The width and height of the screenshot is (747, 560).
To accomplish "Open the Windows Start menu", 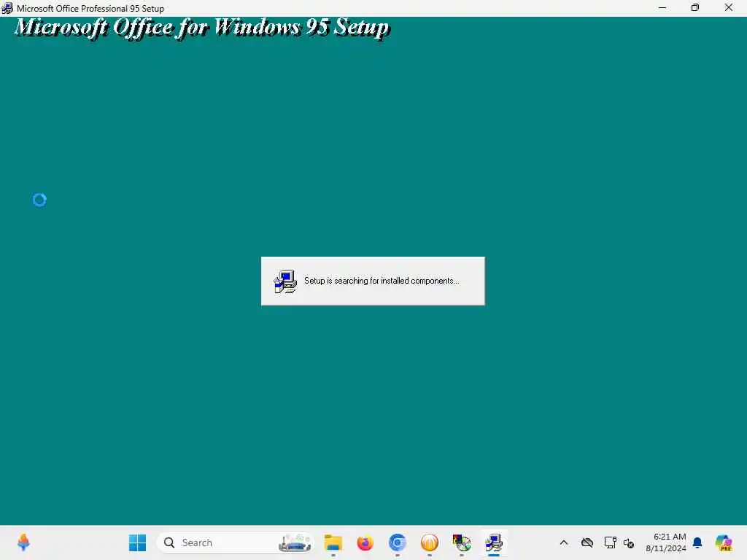I will [138, 542].
